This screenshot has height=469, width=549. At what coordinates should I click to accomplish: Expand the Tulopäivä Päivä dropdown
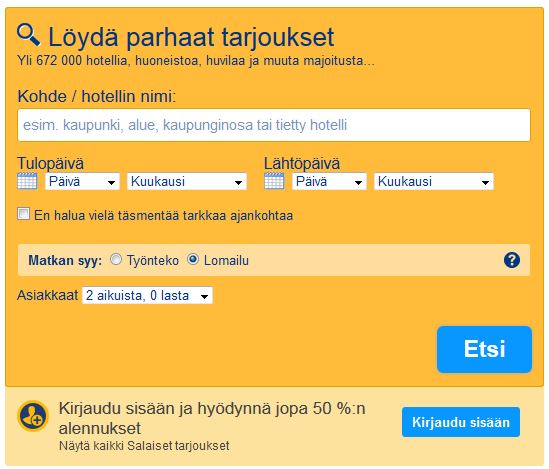tap(82, 181)
